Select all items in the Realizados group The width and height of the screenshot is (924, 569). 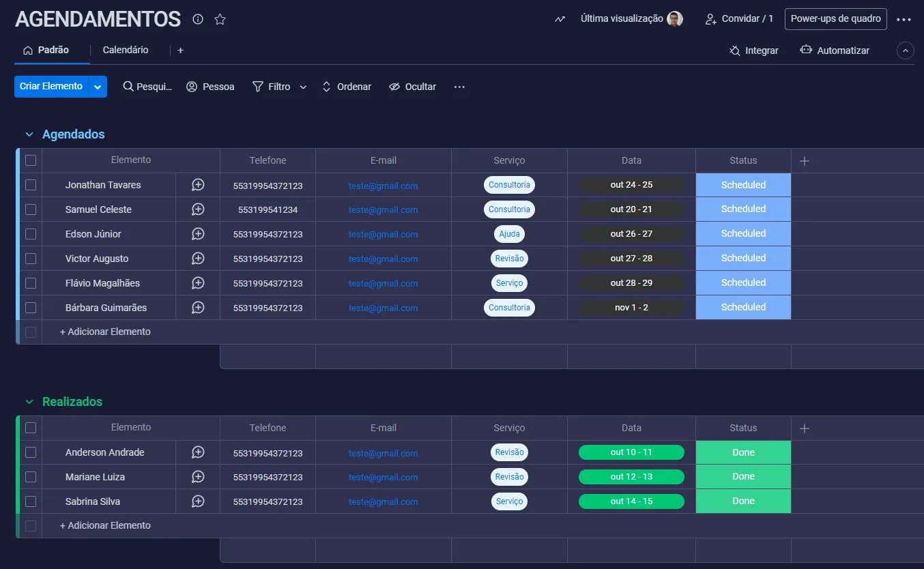(x=31, y=428)
